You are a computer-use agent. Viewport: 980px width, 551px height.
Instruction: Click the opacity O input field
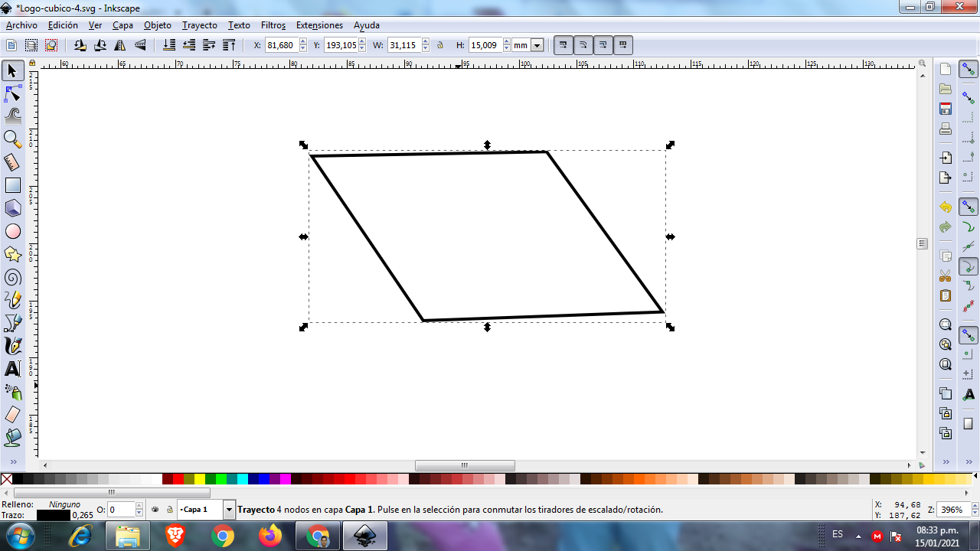(x=121, y=510)
